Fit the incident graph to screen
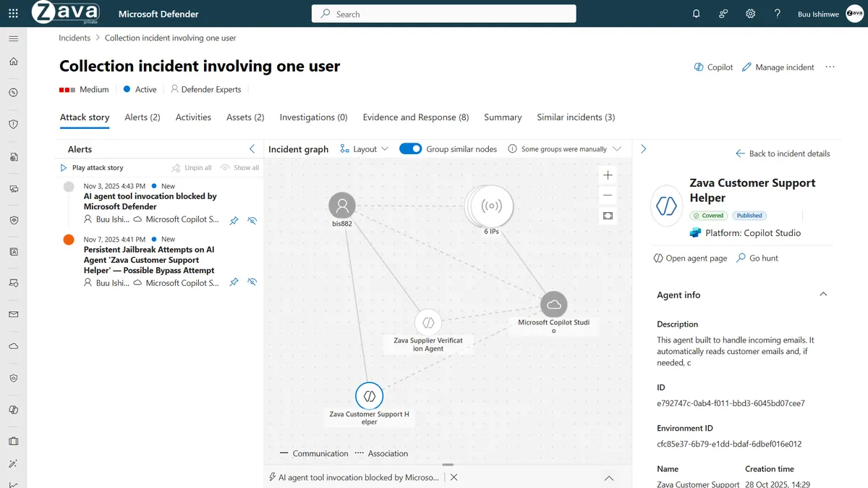This screenshot has width=868, height=488. point(608,216)
